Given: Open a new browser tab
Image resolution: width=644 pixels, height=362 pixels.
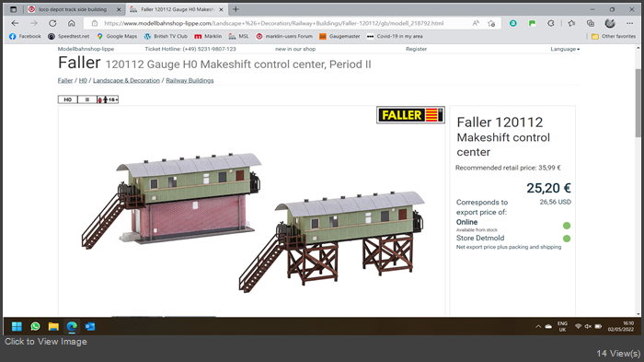Looking at the screenshot, I should (236, 9).
